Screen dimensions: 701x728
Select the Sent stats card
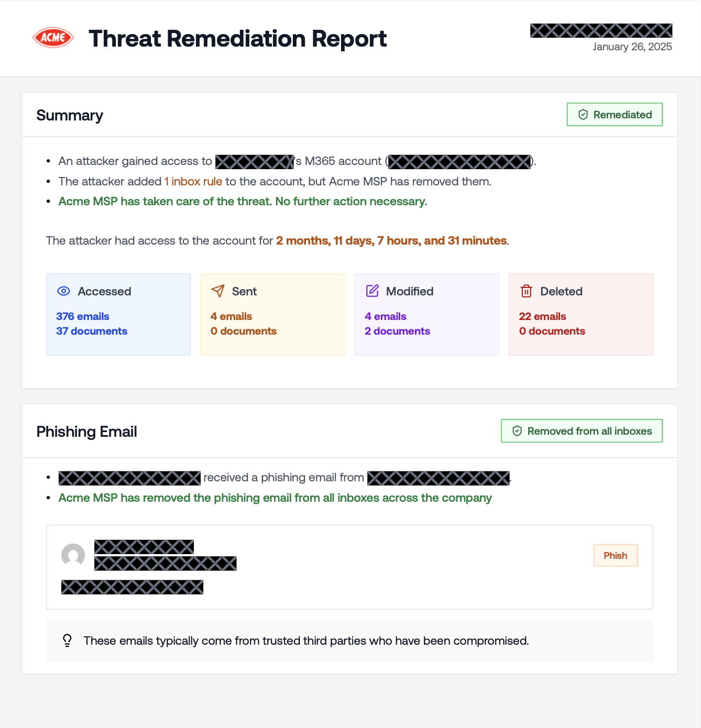tap(272, 314)
